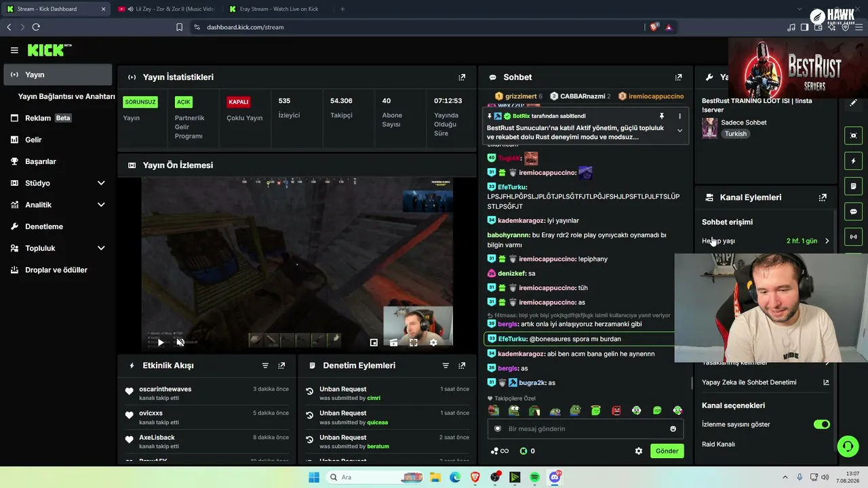The width and height of the screenshot is (868, 488).
Task: Open pinned message three-dot menu
Action: pyautogui.click(x=679, y=116)
